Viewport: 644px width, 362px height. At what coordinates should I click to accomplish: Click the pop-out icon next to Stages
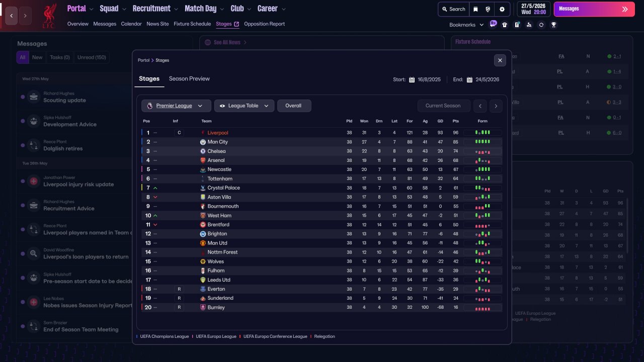point(236,24)
